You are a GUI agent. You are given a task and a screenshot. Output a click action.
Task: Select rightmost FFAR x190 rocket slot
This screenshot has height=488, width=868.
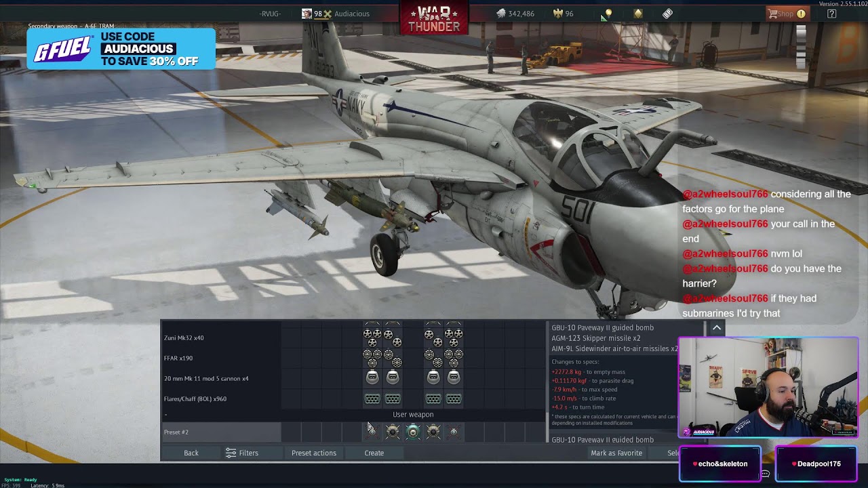[454, 358]
